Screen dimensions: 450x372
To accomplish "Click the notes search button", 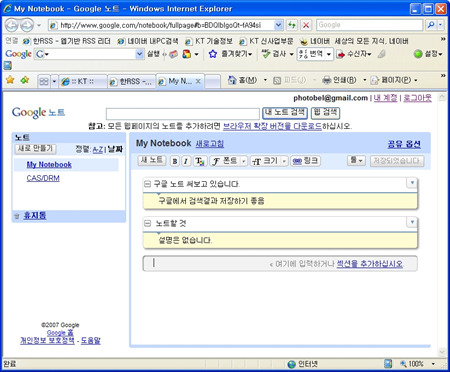I will 285,113.
